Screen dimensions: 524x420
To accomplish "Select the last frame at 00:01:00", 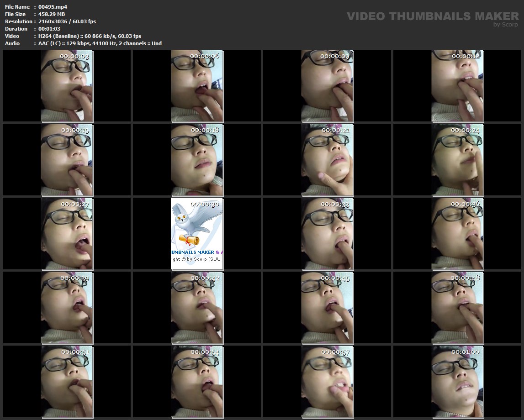I will 457,382.
